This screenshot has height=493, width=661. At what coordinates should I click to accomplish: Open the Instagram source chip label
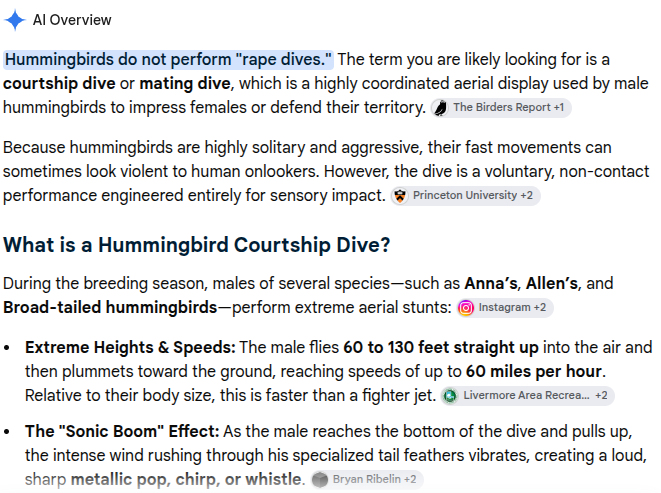[504, 307]
